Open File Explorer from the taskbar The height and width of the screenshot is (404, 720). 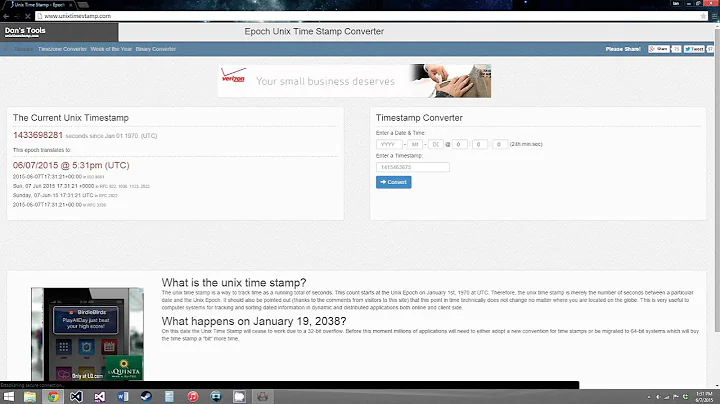click(x=30, y=397)
